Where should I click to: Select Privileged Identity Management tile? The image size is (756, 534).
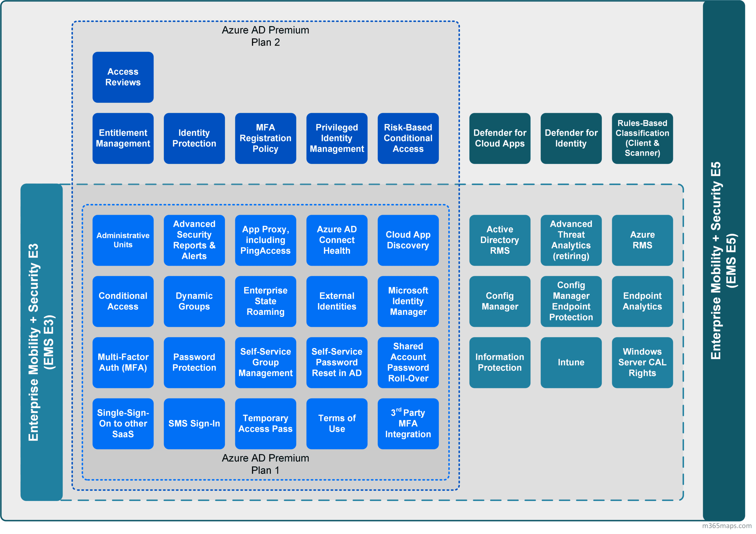tap(337, 138)
